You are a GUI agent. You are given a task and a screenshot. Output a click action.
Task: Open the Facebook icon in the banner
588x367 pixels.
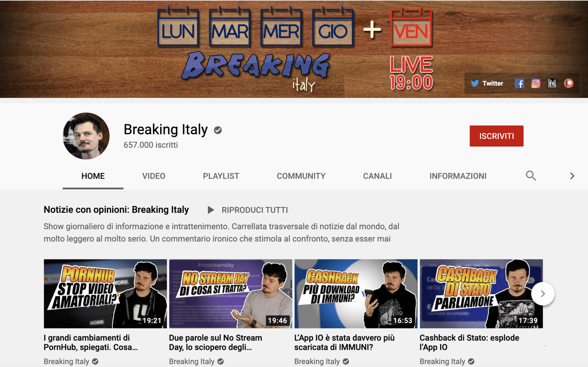click(519, 83)
